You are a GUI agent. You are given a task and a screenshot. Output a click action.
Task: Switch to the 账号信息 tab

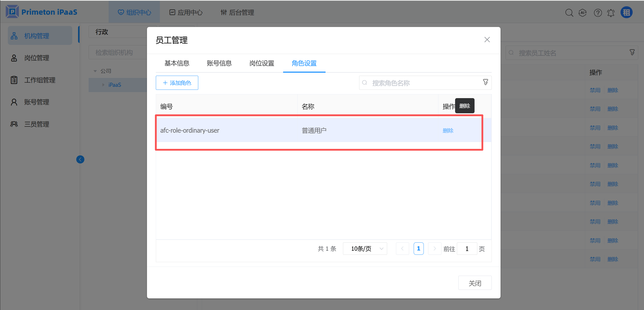pos(219,63)
